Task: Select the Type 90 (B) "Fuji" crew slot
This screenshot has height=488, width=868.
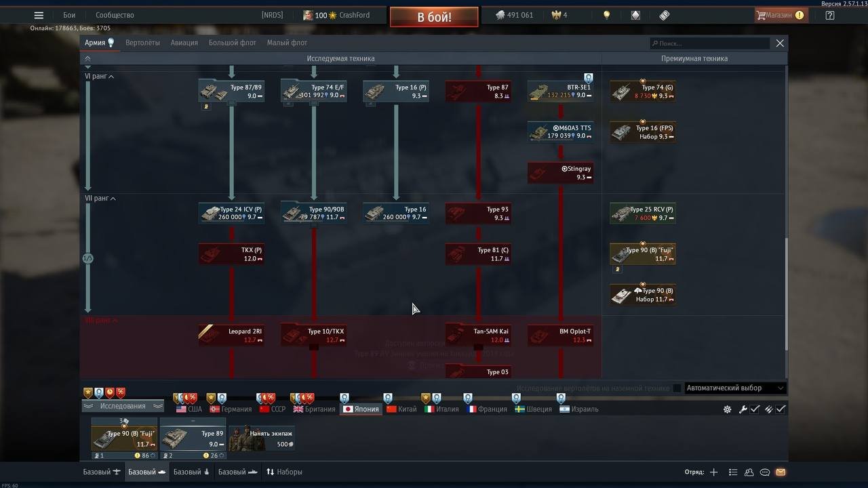Action: (x=124, y=439)
